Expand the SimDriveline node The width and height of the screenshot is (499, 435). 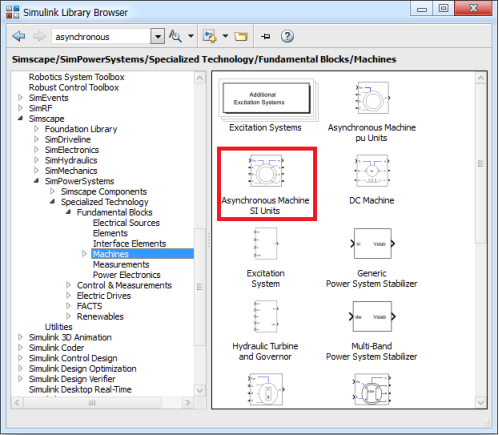[x=36, y=139]
